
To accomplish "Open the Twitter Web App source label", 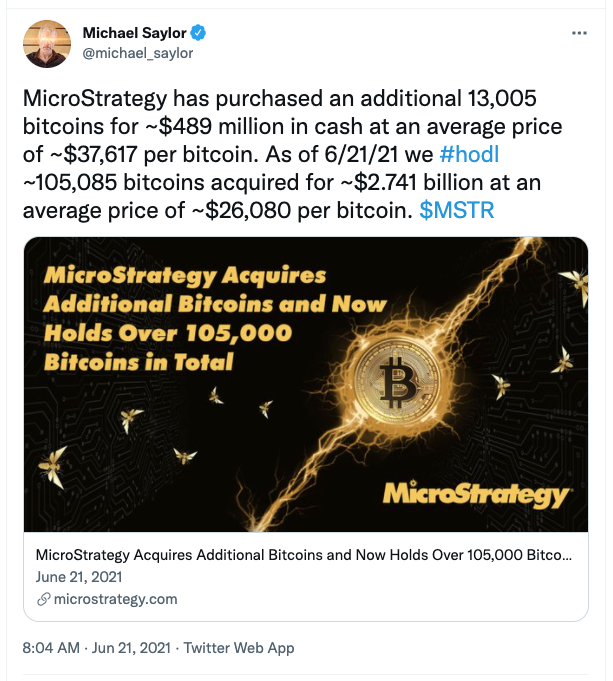I will [x=241, y=648].
